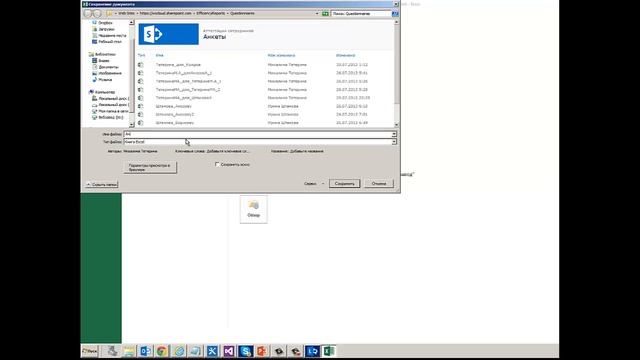Click the Lync icon in the taskbar
The image size is (640, 360).
tap(312, 351)
